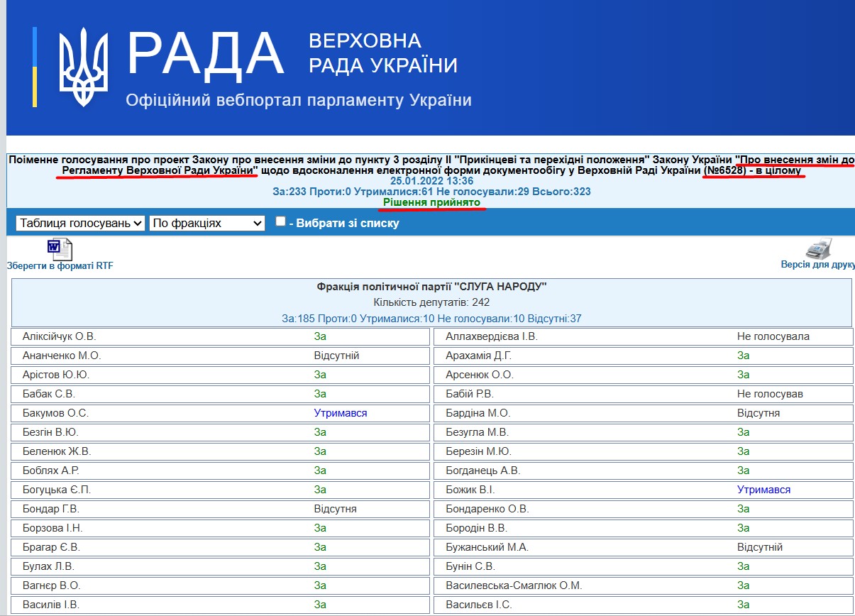
Task: Select deputy 'Булах Л.В.'
Action: click(x=48, y=566)
